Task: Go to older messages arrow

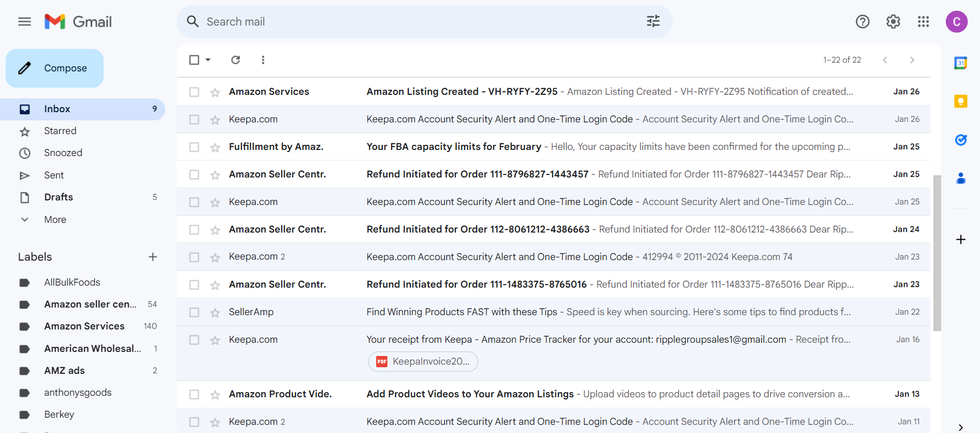Action: click(912, 60)
